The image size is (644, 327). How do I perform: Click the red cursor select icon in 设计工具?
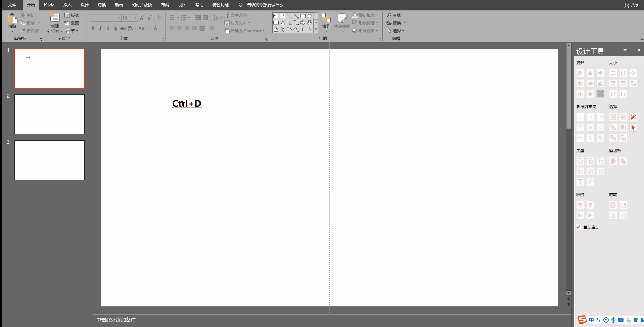(633, 128)
